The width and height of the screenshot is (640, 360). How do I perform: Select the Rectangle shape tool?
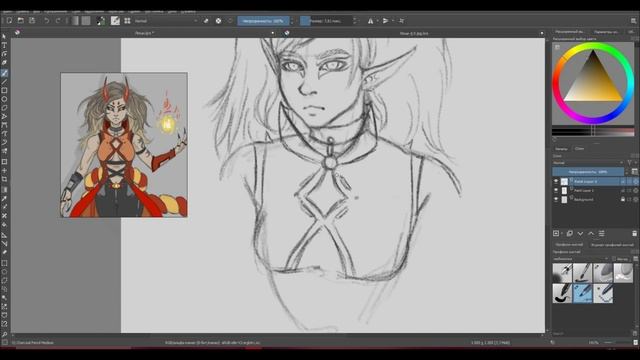(x=4, y=91)
